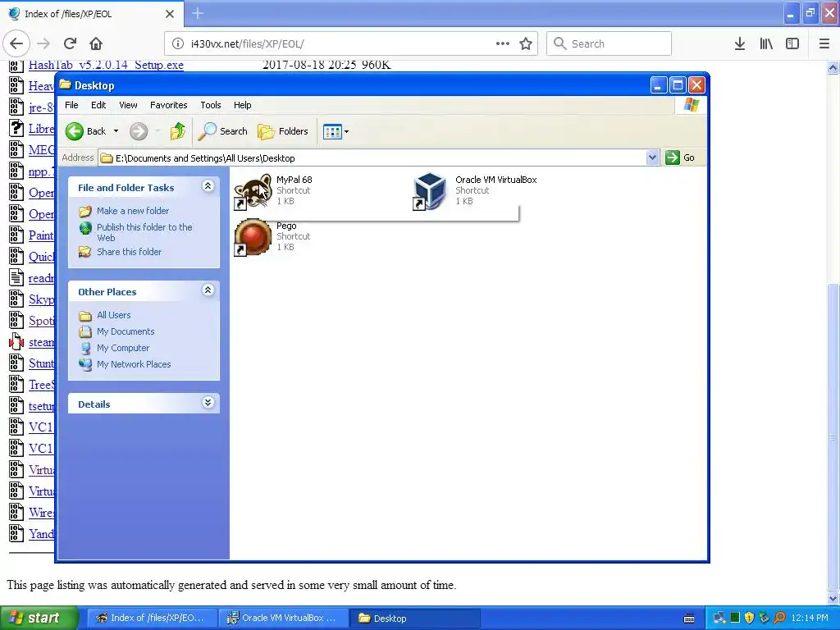The height and width of the screenshot is (630, 840).
Task: Open the Back history dropdown arrow
Action: 116,131
